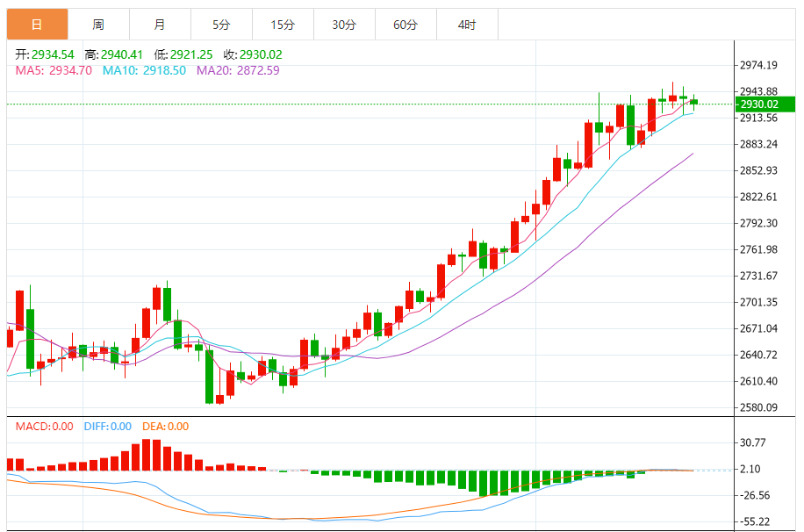Click the 30.77 MACD axis label
804x532 pixels.
(753, 442)
